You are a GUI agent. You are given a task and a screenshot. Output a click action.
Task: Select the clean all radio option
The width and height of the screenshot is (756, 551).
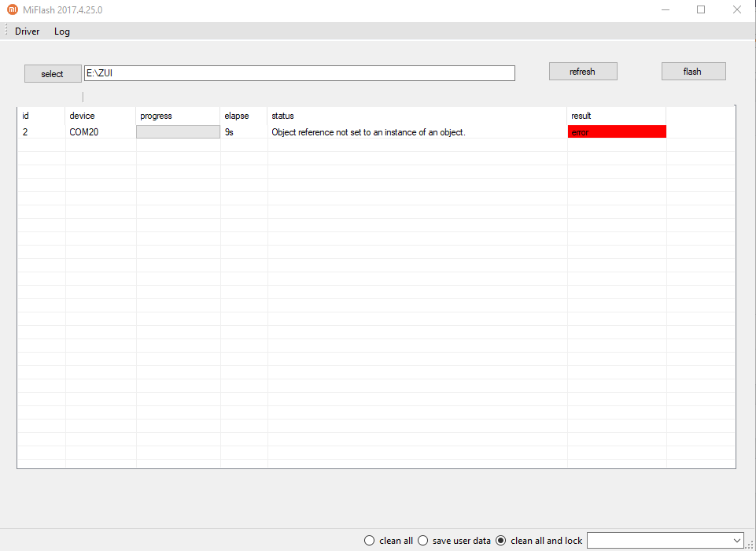click(x=389, y=541)
